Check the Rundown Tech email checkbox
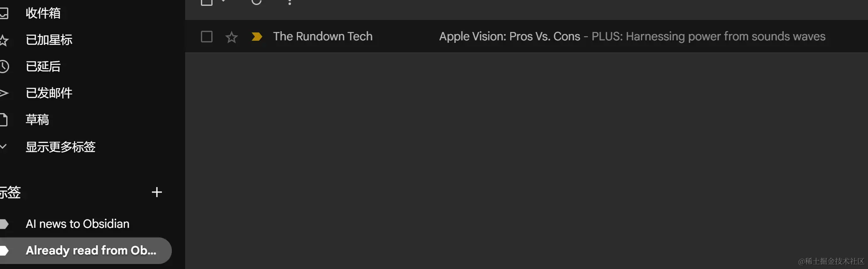 pyautogui.click(x=206, y=37)
